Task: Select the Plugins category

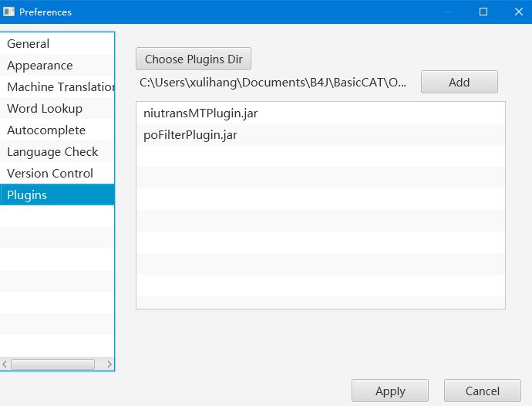Action: 57,195
